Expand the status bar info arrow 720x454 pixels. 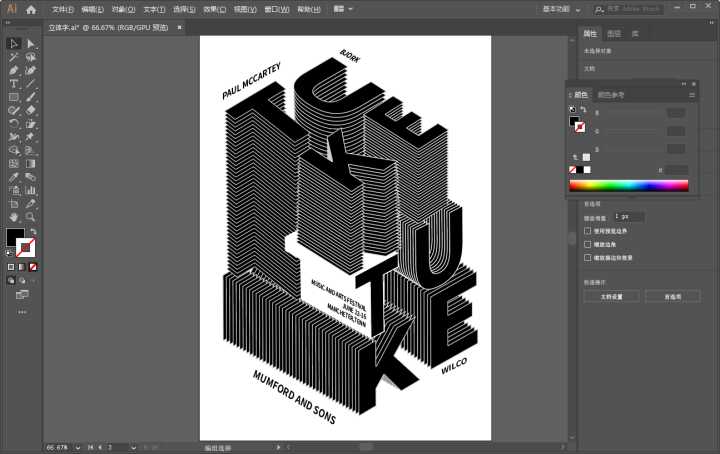point(278,447)
